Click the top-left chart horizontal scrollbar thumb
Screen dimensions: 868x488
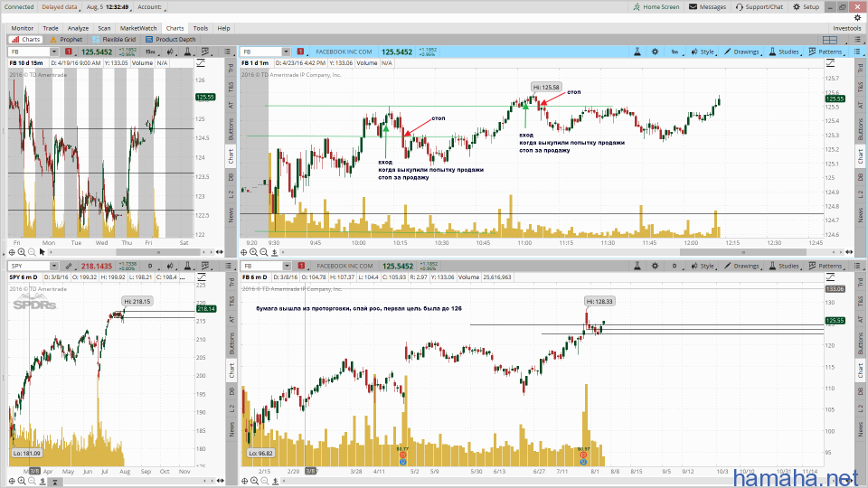pyautogui.click(x=157, y=252)
